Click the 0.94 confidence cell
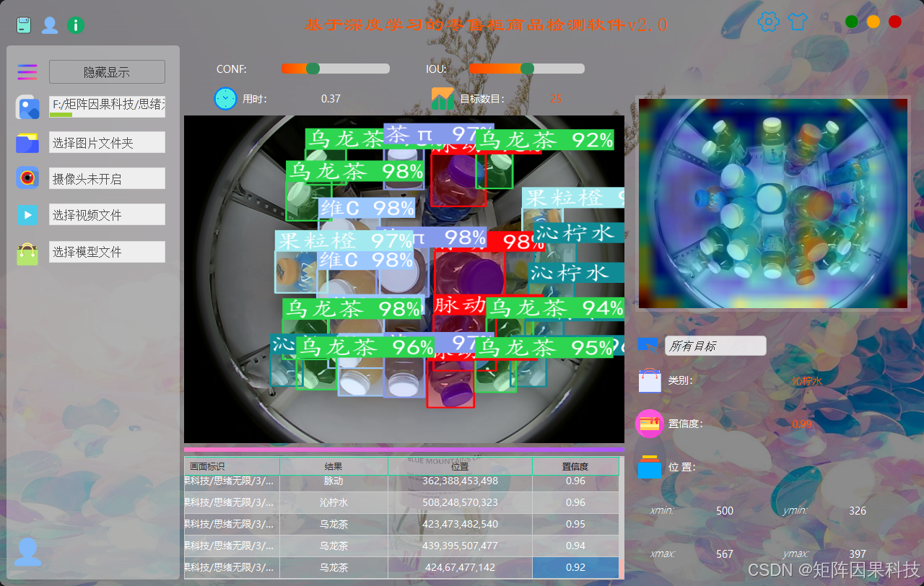 pyautogui.click(x=575, y=546)
